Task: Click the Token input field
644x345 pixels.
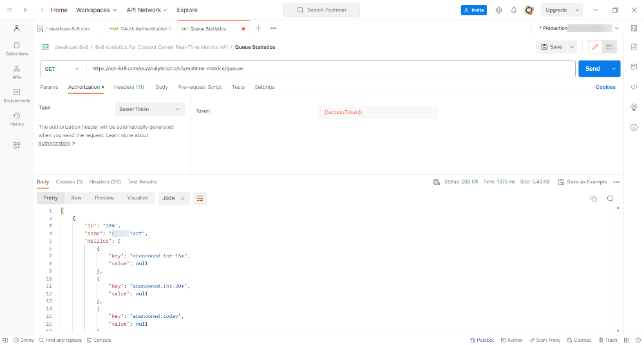Action: 378,112
